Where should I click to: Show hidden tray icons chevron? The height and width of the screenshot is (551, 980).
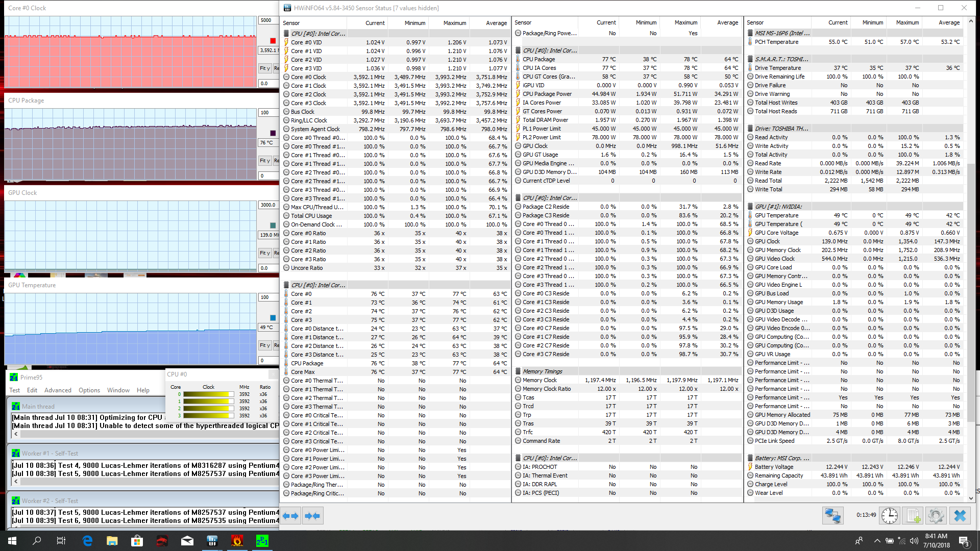pyautogui.click(x=877, y=541)
